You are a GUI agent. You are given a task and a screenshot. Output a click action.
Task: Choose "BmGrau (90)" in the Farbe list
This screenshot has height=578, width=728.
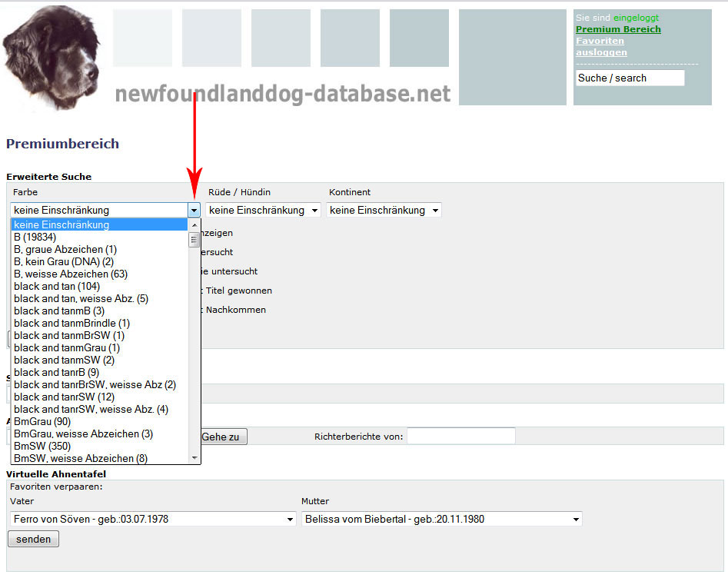coord(42,422)
